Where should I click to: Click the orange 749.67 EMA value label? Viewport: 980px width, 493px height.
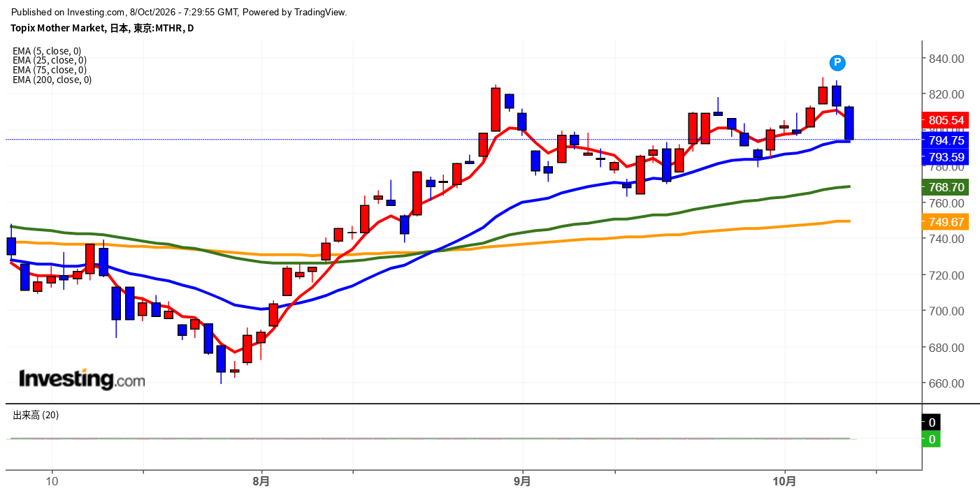point(946,222)
